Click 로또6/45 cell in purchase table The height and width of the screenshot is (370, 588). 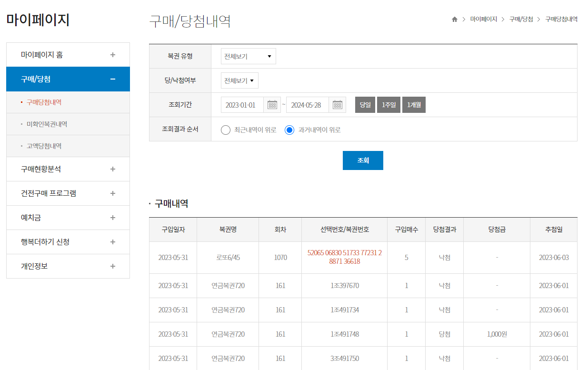pos(228,258)
